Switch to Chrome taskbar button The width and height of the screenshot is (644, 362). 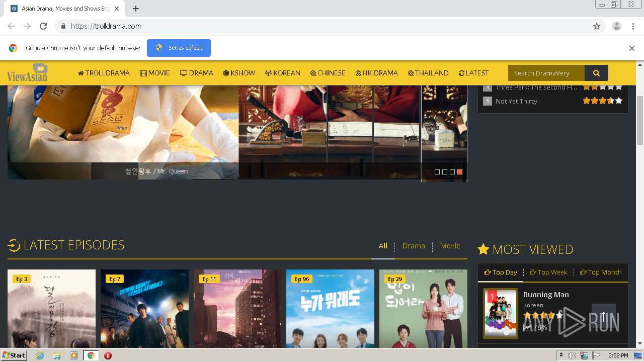91,355
